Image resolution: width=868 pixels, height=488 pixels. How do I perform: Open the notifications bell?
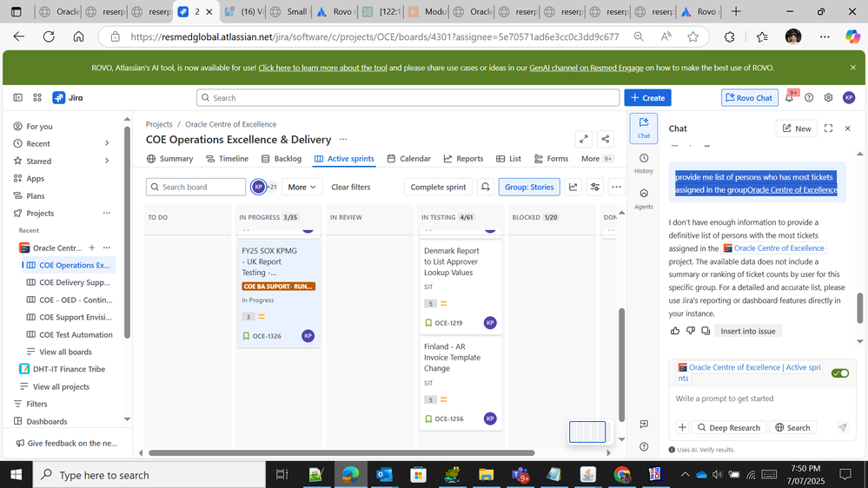[790, 97]
